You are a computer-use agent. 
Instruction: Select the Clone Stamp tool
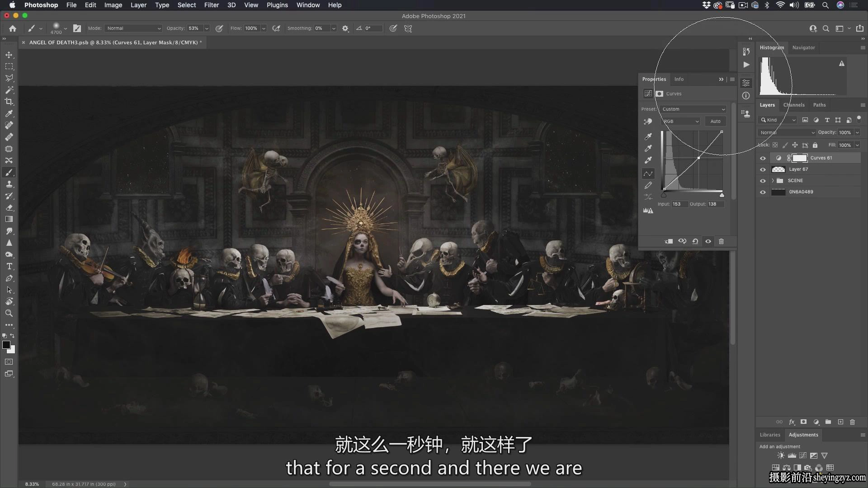pos(9,184)
